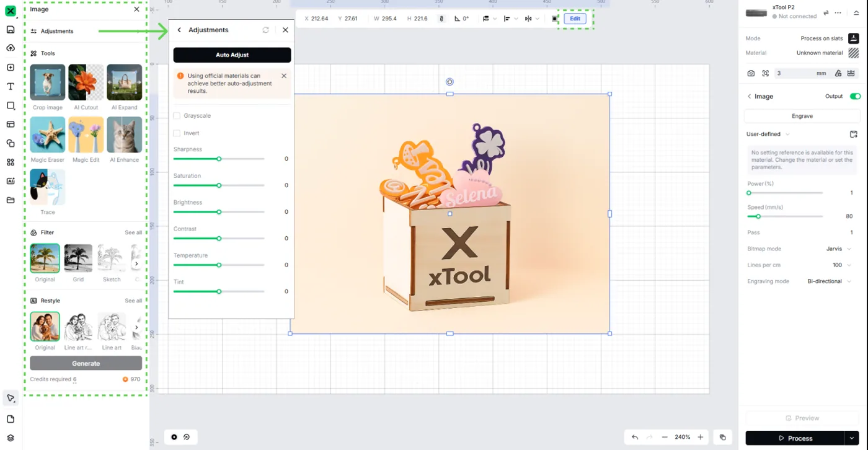The height and width of the screenshot is (450, 868).
Task: Click the device switch arrows icon
Action: (826, 12)
